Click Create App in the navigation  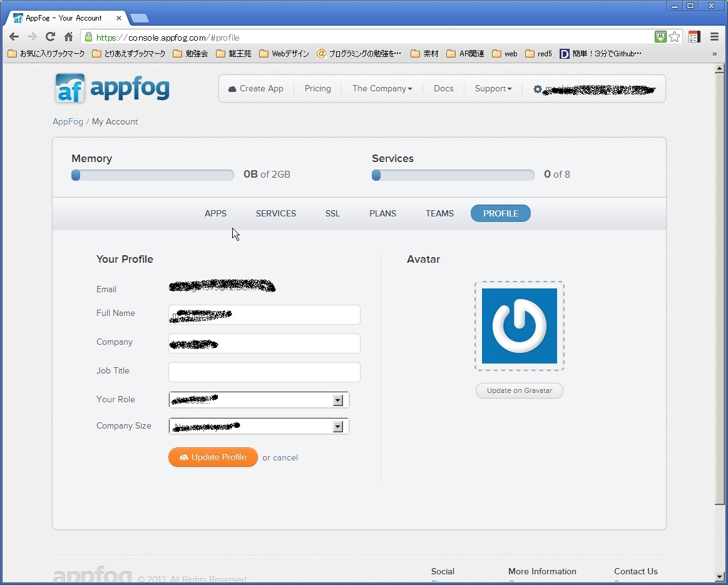point(256,89)
